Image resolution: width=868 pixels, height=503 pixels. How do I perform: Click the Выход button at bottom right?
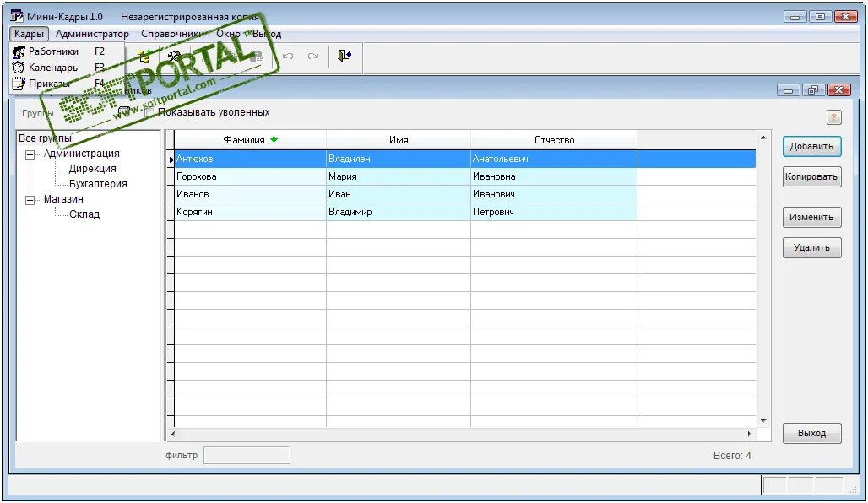[x=811, y=433]
